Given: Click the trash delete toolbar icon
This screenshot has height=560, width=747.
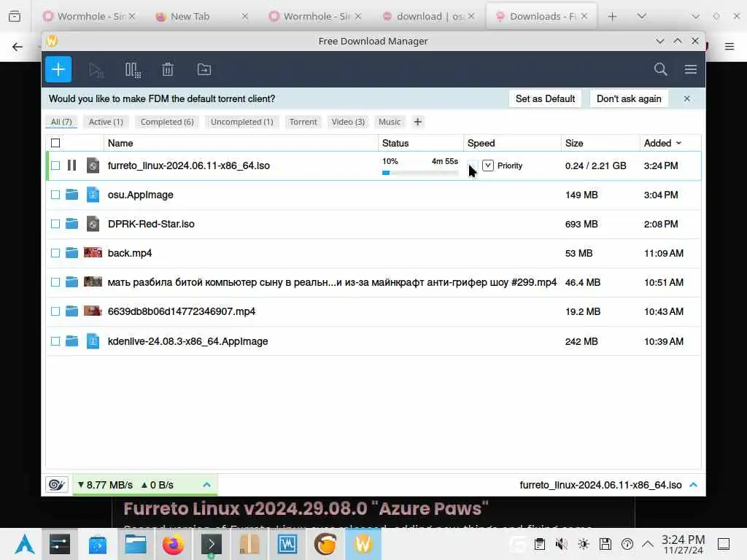Looking at the screenshot, I should 168,69.
